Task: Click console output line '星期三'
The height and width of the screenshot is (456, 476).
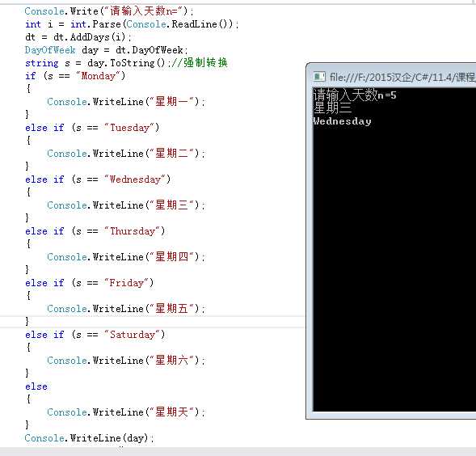Action: 332,108
